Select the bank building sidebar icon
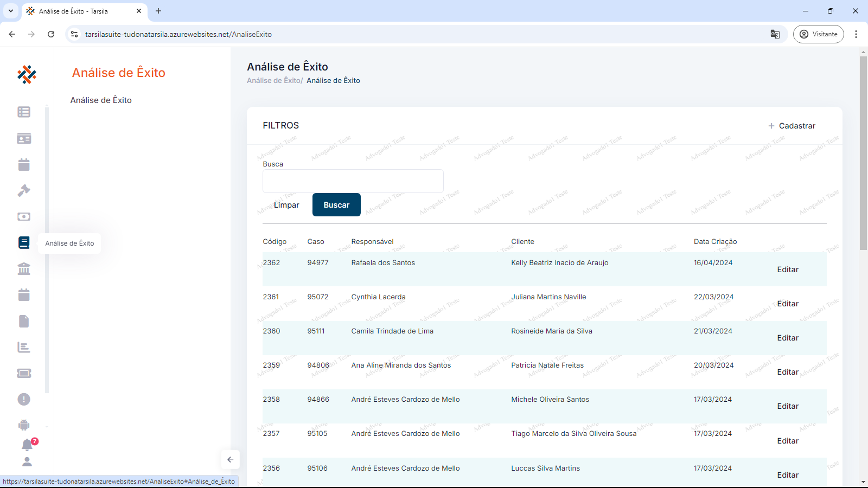Image resolution: width=868 pixels, height=488 pixels. (x=24, y=268)
